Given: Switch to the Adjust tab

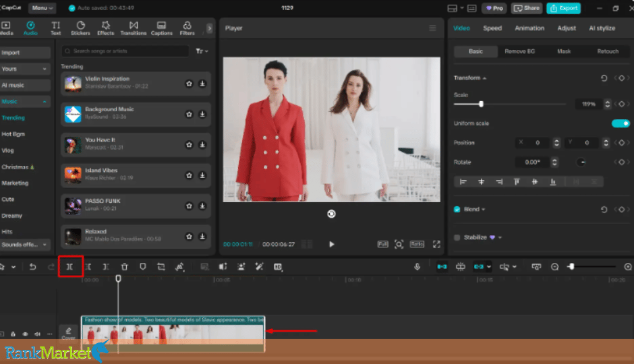Looking at the screenshot, I should pos(567,28).
